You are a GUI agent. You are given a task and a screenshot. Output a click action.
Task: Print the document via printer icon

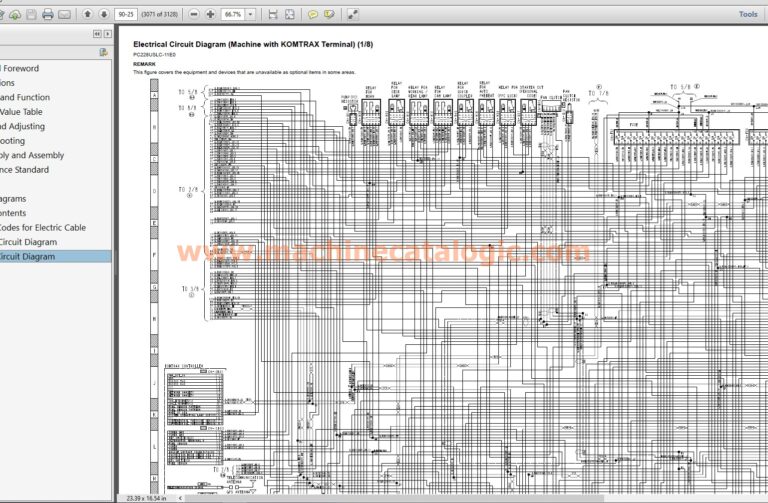pyautogui.click(x=48, y=15)
